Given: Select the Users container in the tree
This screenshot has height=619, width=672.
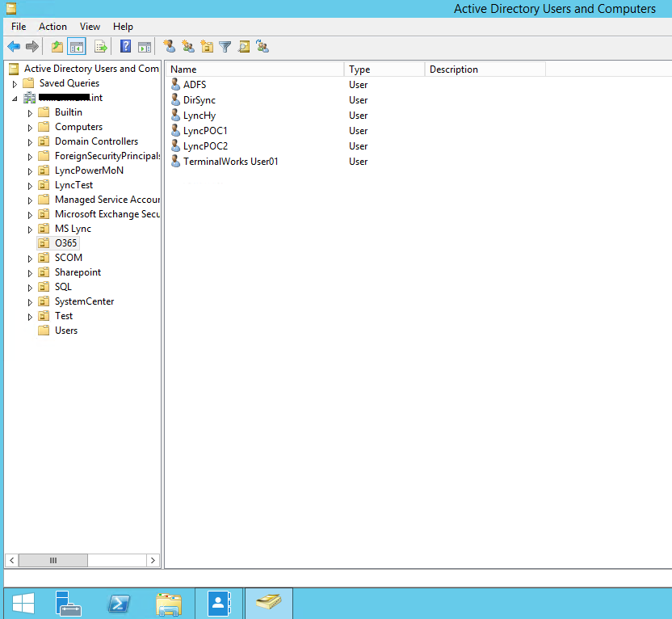Looking at the screenshot, I should tap(66, 331).
